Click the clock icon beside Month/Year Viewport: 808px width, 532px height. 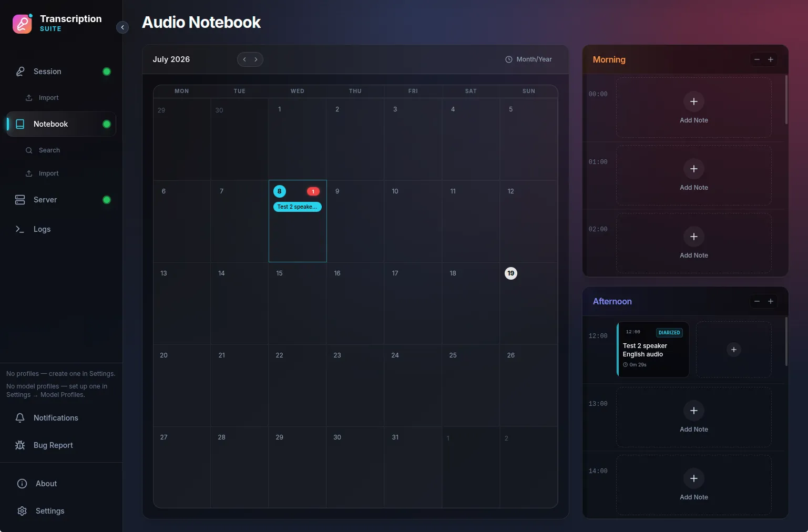coord(509,59)
